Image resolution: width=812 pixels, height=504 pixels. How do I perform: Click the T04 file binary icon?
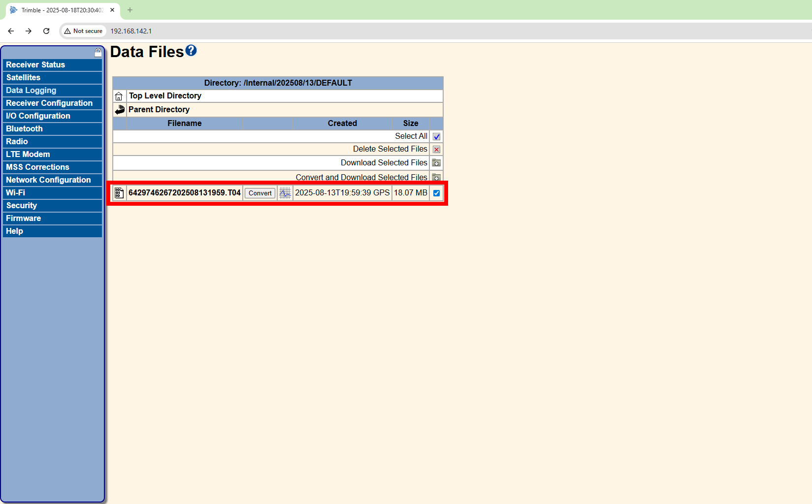point(119,193)
